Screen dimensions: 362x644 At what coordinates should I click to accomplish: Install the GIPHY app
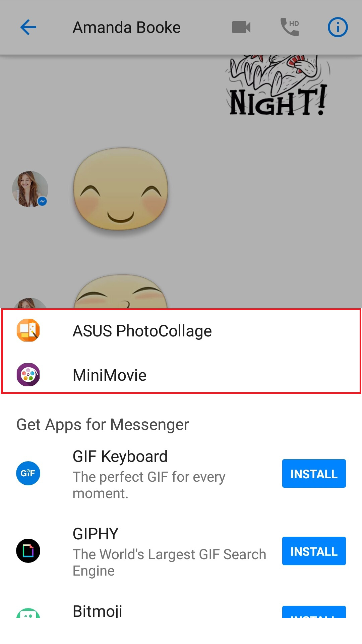(x=314, y=551)
